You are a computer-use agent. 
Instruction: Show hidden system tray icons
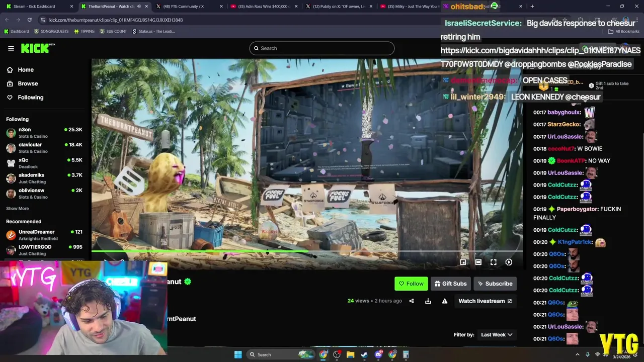(x=577, y=354)
